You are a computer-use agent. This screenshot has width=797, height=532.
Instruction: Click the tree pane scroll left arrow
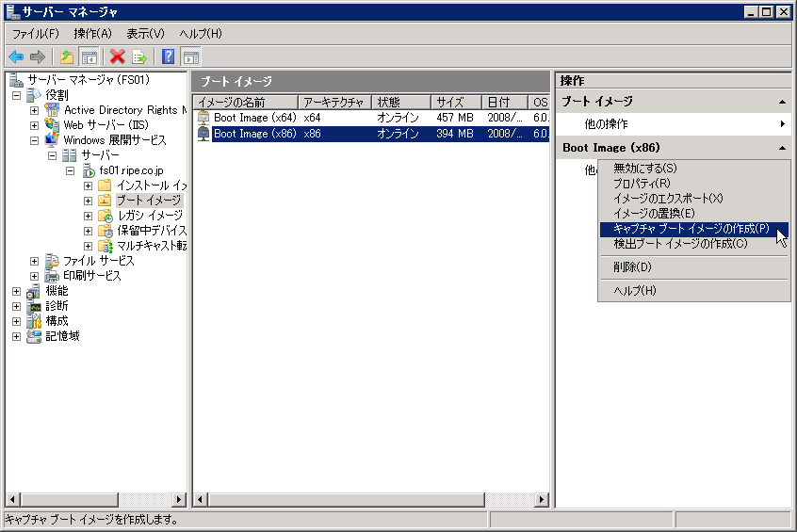pyautogui.click(x=13, y=499)
